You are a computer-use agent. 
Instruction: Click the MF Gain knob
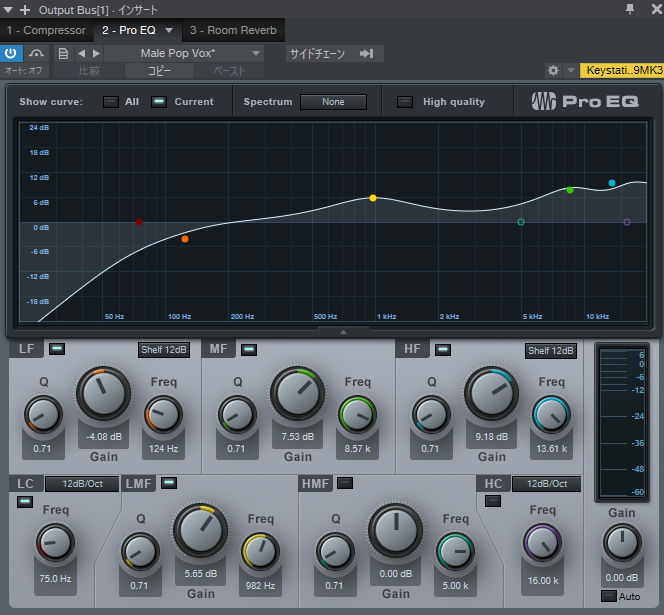297,393
